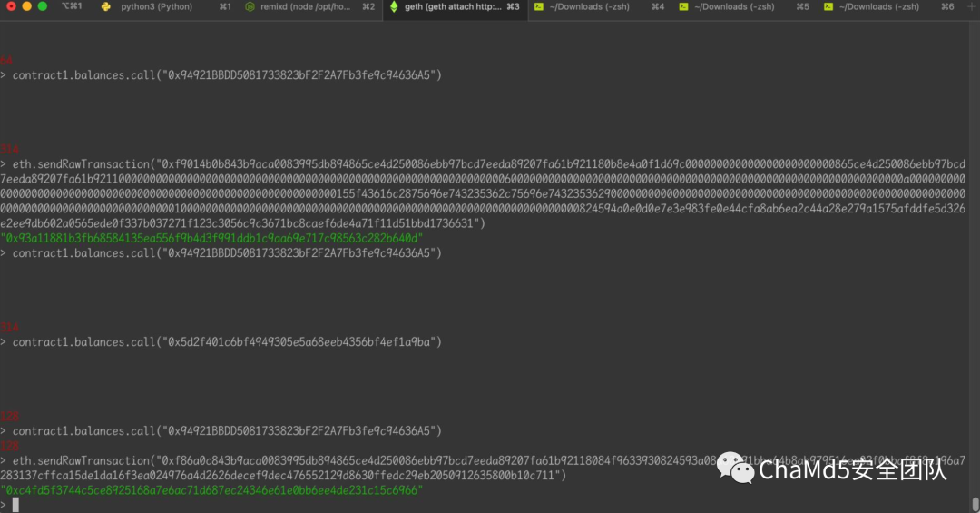Select the geth attach tab
This screenshot has width=980, height=513.
[455, 7]
